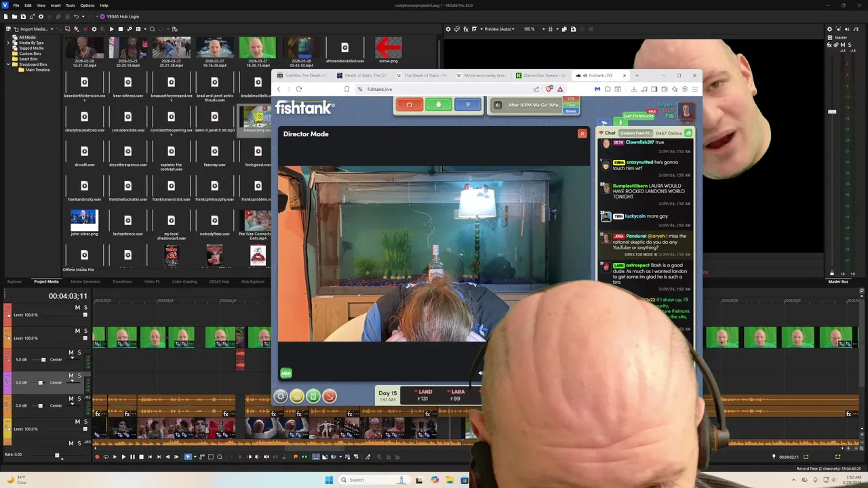
Task: Click the search magnifier in Project Media toolbar
Action: (x=152, y=29)
